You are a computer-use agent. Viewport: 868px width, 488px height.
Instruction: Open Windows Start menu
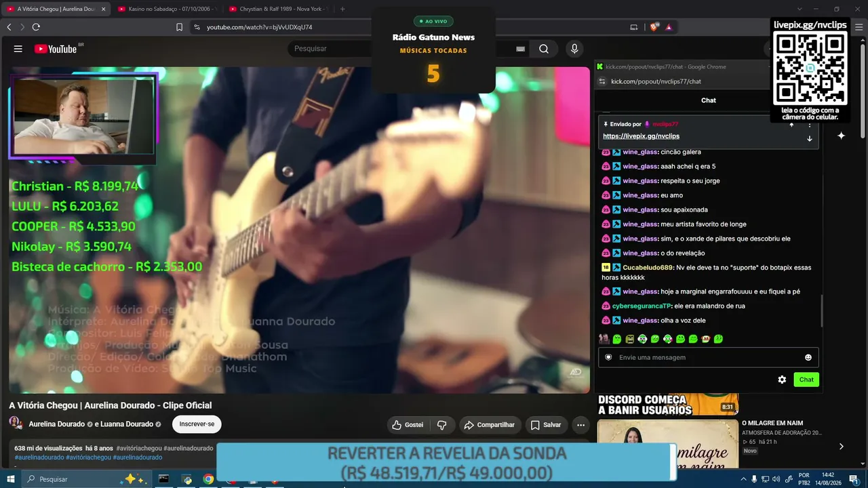tap(11, 479)
